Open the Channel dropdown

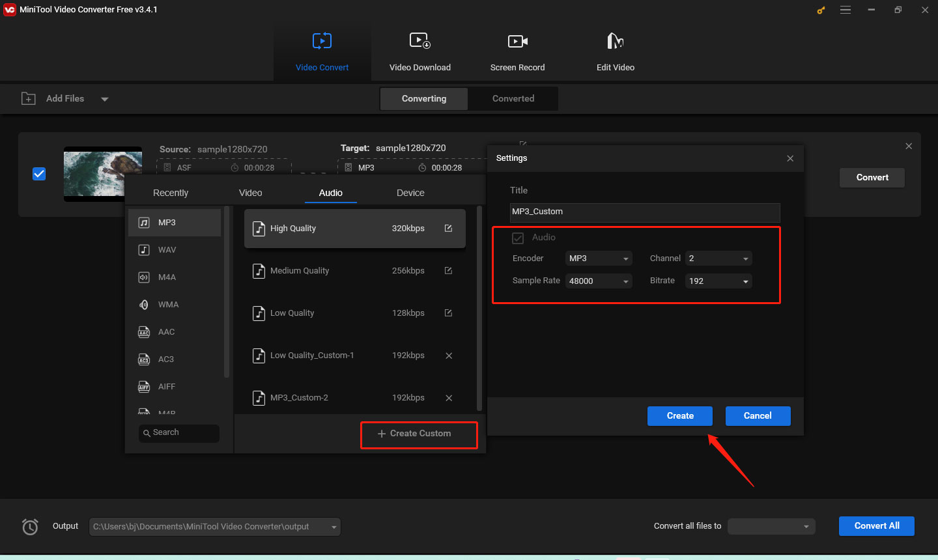pos(718,259)
